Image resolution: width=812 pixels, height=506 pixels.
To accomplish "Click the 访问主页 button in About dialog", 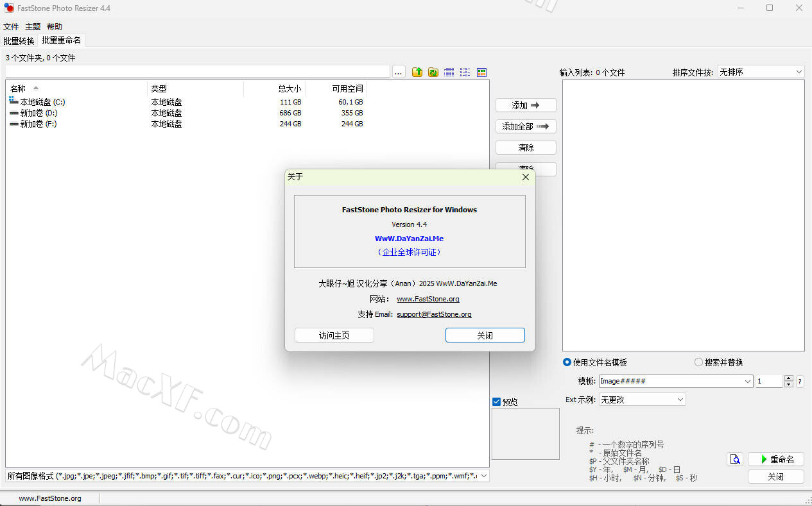I will click(334, 335).
